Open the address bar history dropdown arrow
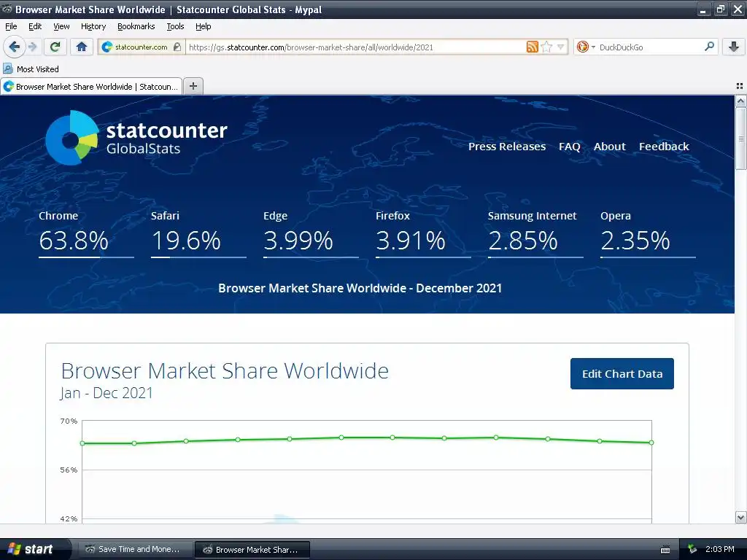This screenshot has width=747, height=560. [x=561, y=47]
